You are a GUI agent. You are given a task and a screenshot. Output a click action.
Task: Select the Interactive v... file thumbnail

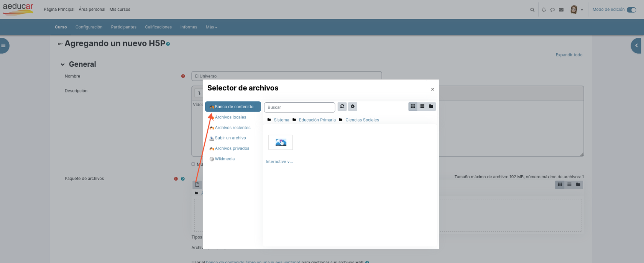281,143
